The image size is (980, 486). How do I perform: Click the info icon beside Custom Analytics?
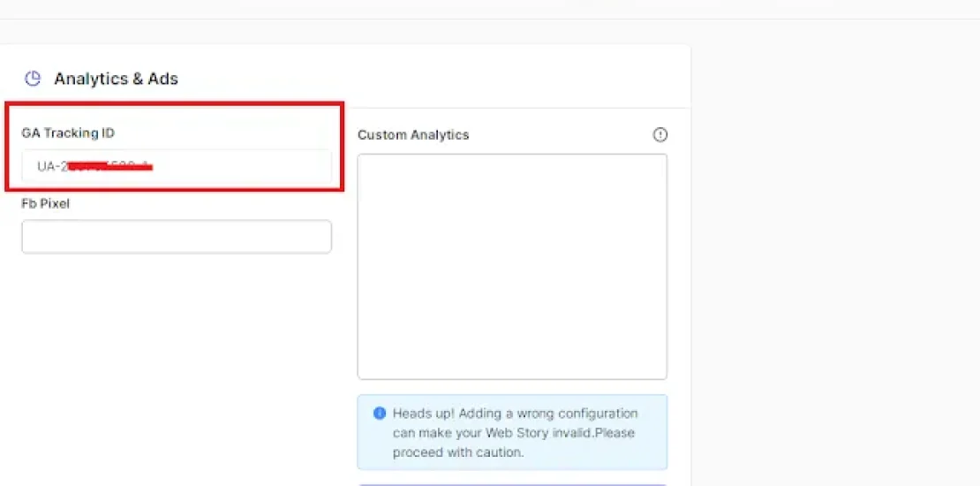coord(660,135)
